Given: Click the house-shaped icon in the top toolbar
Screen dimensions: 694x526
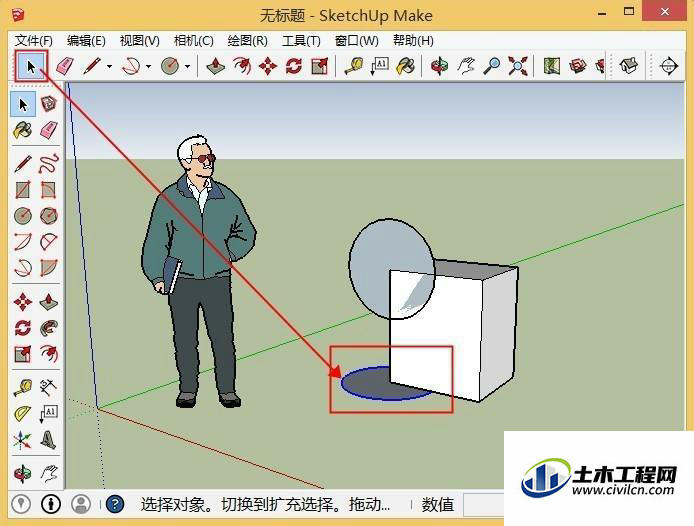Looking at the screenshot, I should click(x=628, y=66).
